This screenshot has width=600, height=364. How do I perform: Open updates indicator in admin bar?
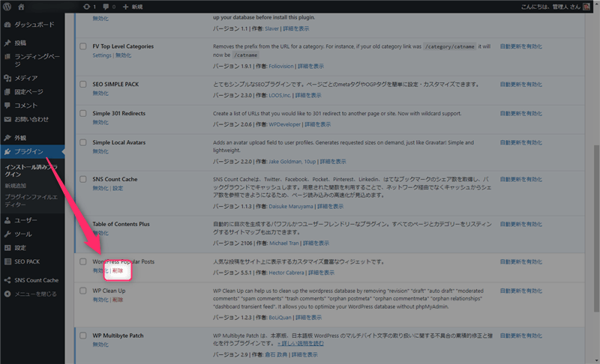(x=89, y=7)
